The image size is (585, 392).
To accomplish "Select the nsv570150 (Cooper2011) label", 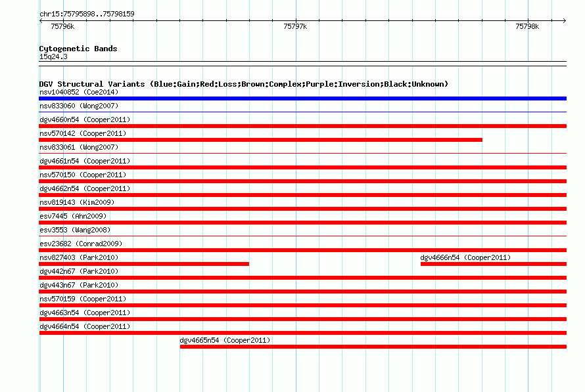I will tap(83, 175).
